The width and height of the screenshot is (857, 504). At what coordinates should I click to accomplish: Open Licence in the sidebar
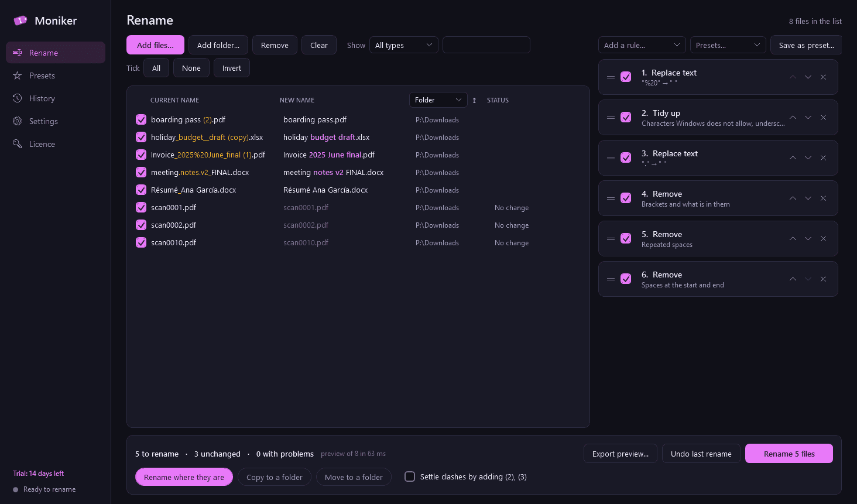click(x=56, y=144)
